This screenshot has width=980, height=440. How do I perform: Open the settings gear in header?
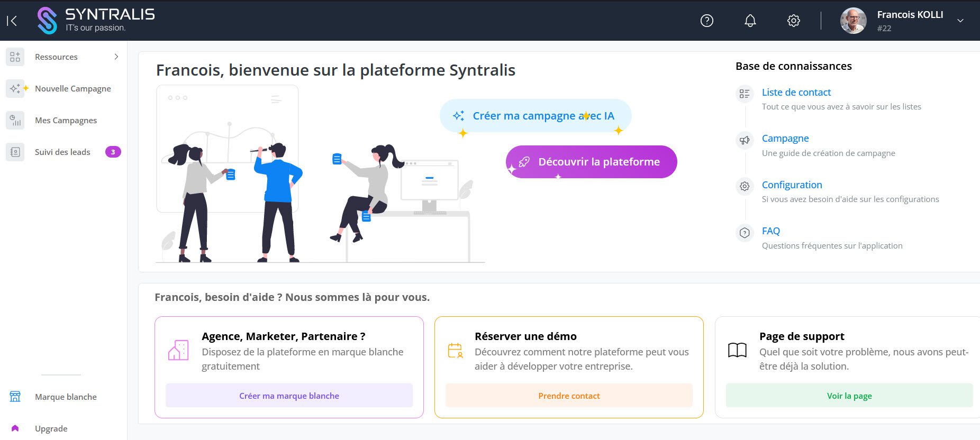click(793, 21)
